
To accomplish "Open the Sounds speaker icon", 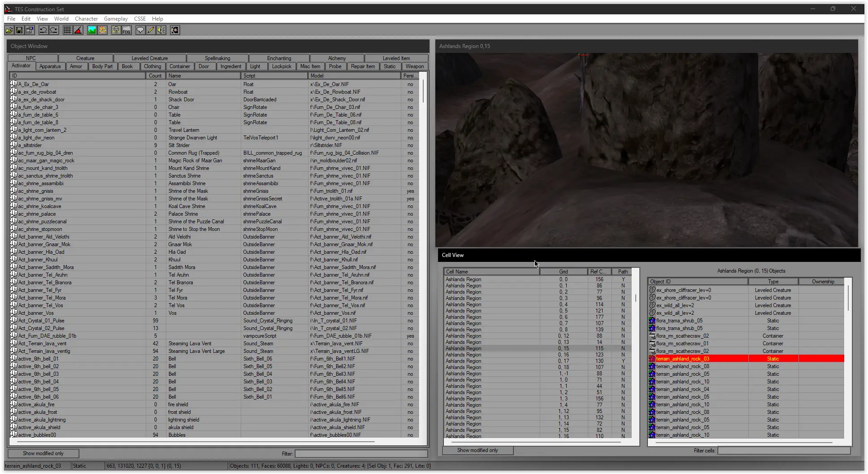I will pos(161,30).
